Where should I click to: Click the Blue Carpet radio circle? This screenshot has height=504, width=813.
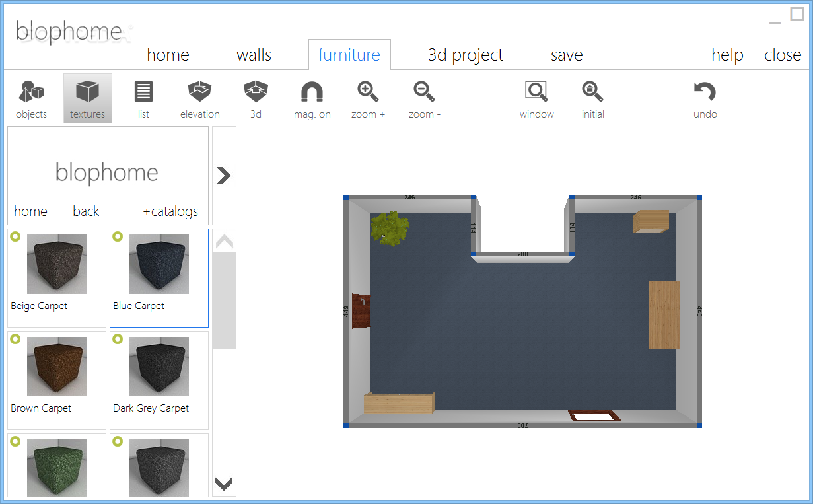pyautogui.click(x=118, y=236)
